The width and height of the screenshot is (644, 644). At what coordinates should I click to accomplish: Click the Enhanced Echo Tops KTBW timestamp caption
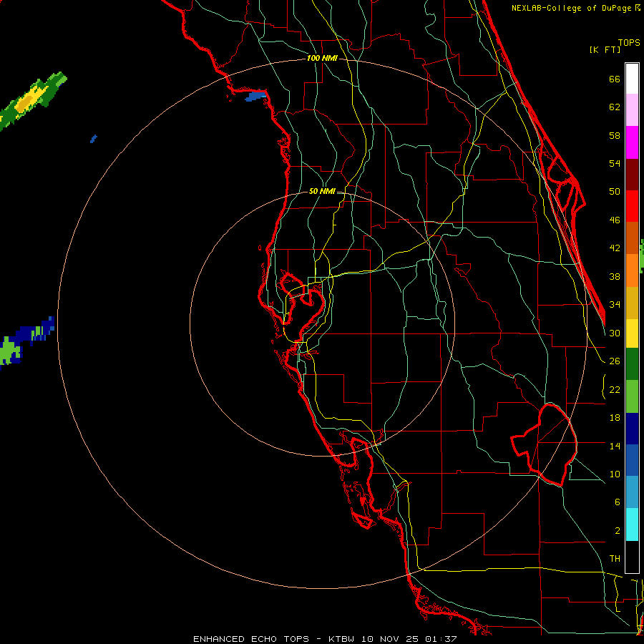coord(325,639)
